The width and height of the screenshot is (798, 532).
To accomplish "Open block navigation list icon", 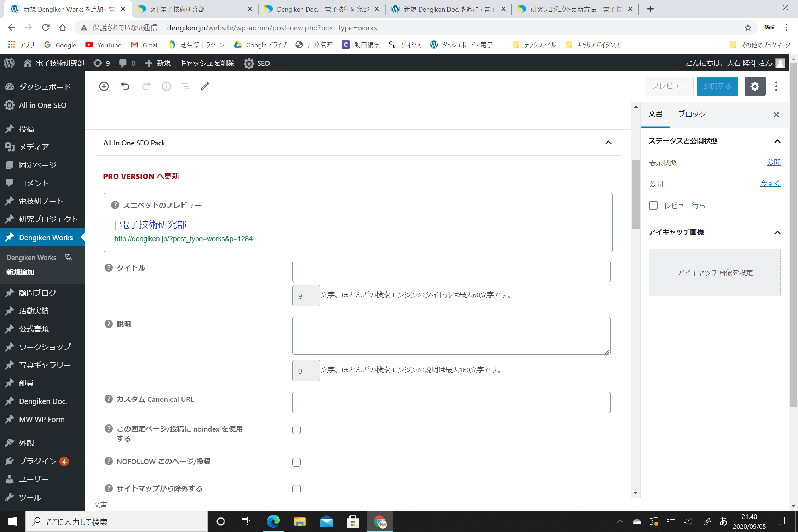I will coord(186,86).
